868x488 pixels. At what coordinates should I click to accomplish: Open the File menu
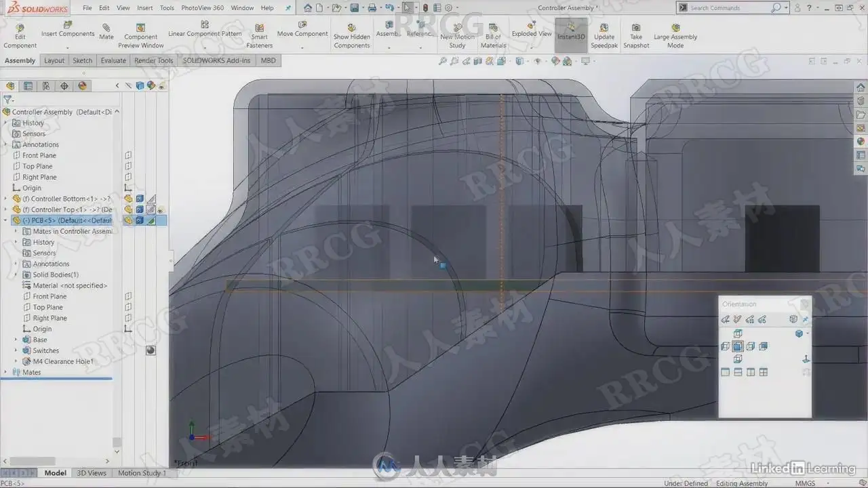click(87, 8)
